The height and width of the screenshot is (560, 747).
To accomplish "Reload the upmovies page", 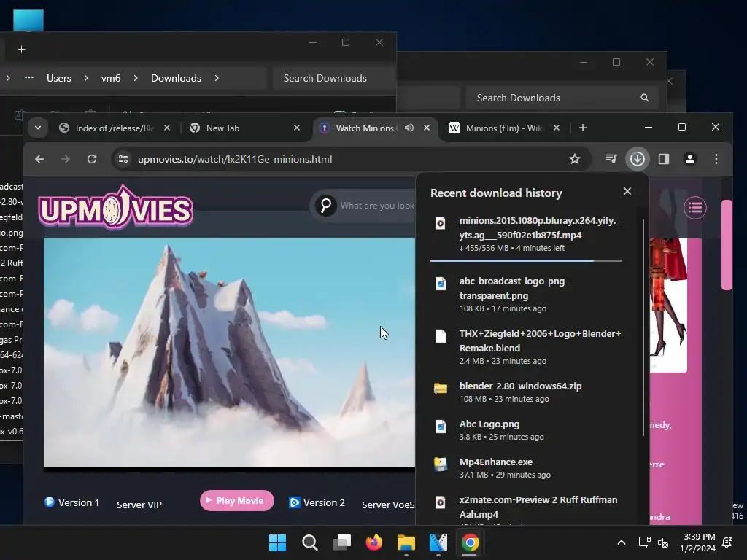I will 91,159.
